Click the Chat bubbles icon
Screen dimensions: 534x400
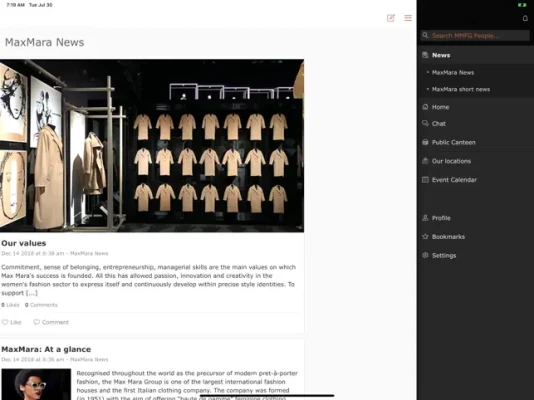[x=425, y=123]
